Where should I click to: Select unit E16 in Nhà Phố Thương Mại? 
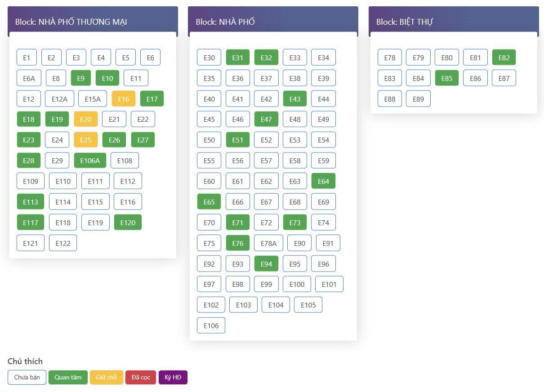(x=123, y=99)
